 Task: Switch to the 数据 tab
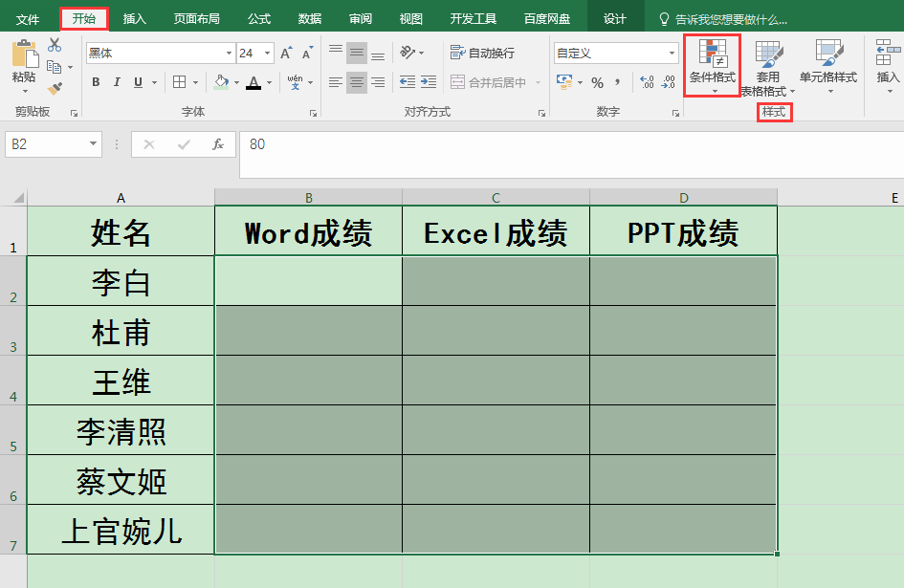(x=310, y=19)
